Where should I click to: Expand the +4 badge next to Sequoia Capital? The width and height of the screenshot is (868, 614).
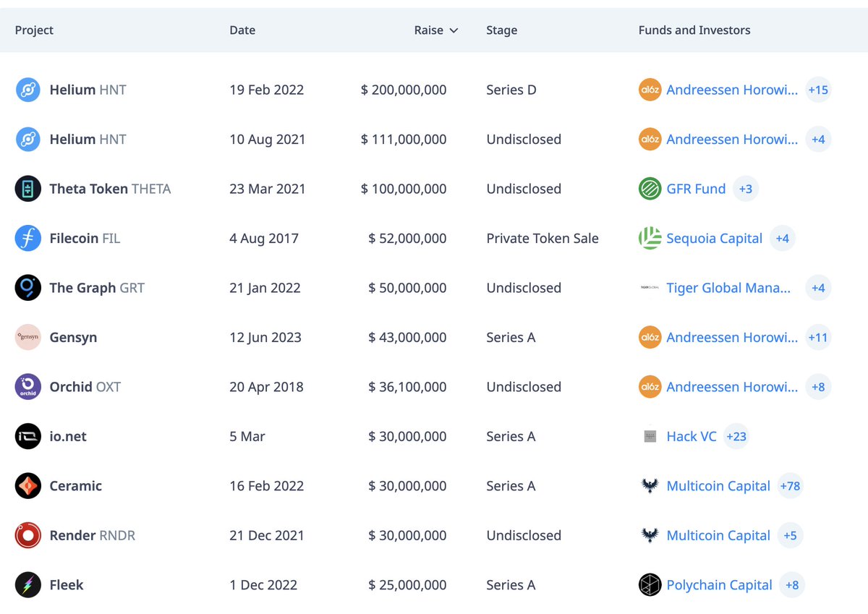tap(782, 239)
